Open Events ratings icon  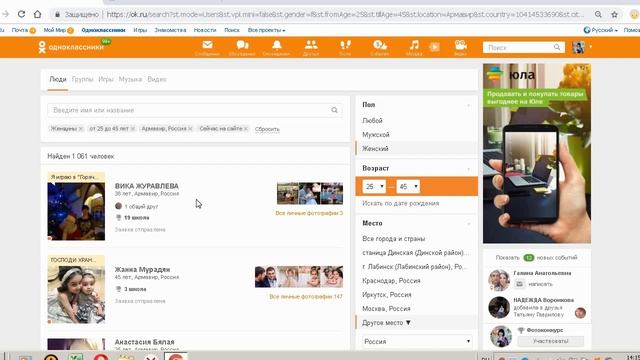pos(380,45)
